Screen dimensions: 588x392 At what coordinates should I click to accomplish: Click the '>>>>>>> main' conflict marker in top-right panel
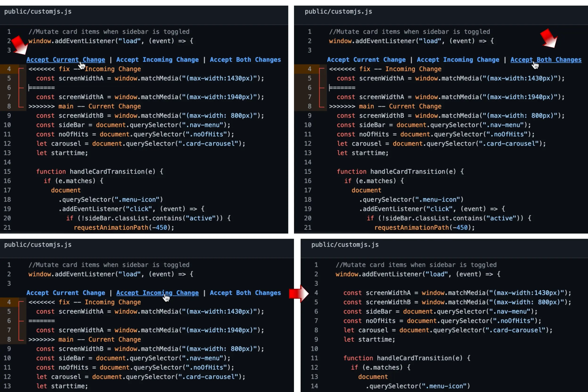(351, 106)
